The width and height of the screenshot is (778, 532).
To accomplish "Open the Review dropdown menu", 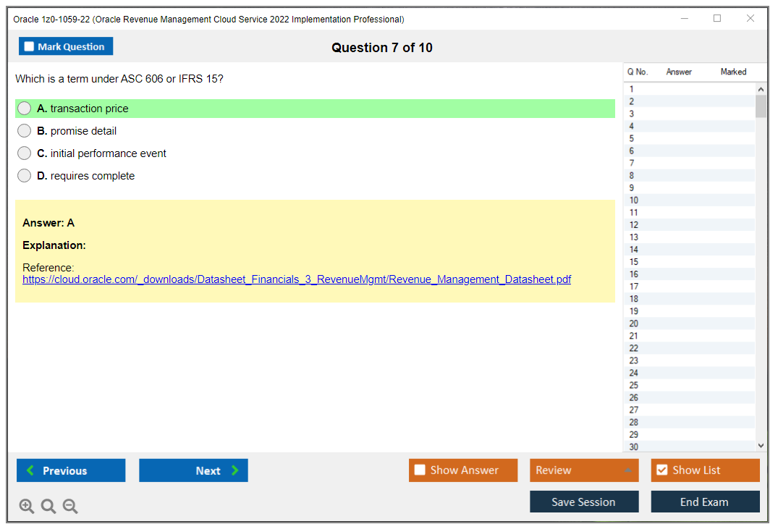I will pos(583,470).
